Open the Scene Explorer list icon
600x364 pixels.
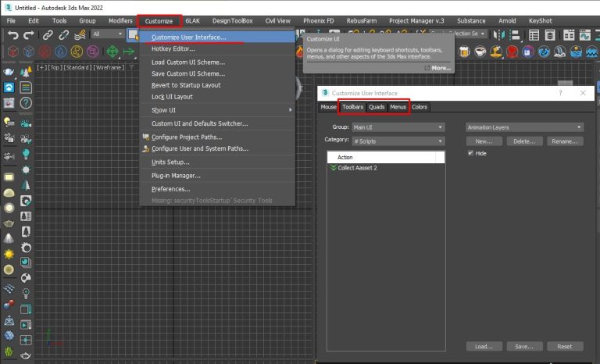(534, 35)
